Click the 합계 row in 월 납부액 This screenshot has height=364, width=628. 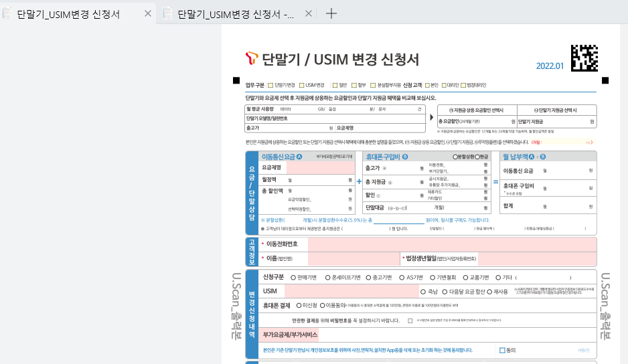[548, 206]
